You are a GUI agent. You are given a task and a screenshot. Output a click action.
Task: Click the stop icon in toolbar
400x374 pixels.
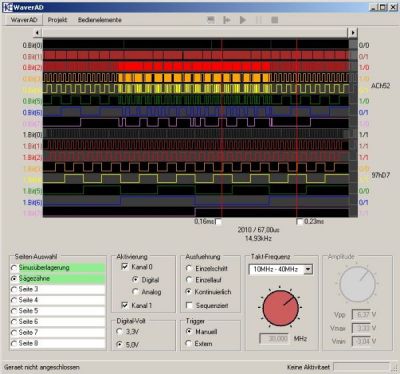pos(275,20)
